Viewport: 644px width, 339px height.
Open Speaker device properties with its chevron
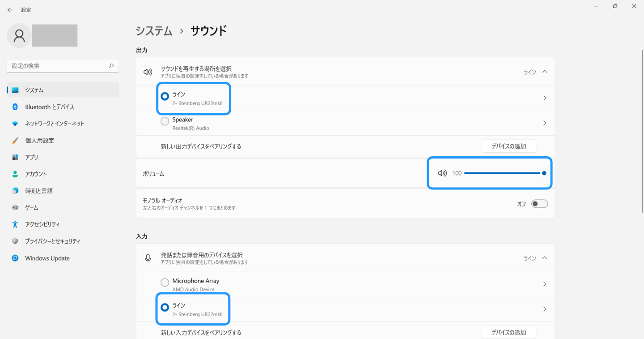(x=544, y=123)
